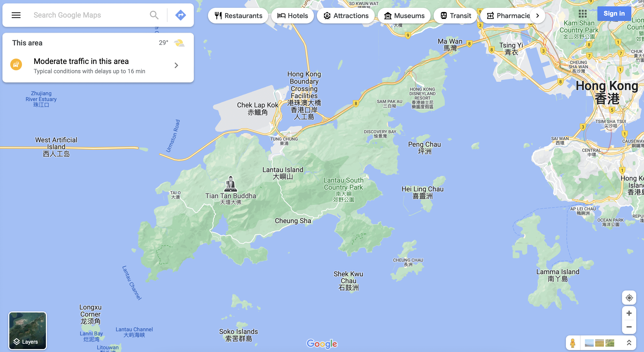Select the Cheung Chau label

click(x=408, y=262)
